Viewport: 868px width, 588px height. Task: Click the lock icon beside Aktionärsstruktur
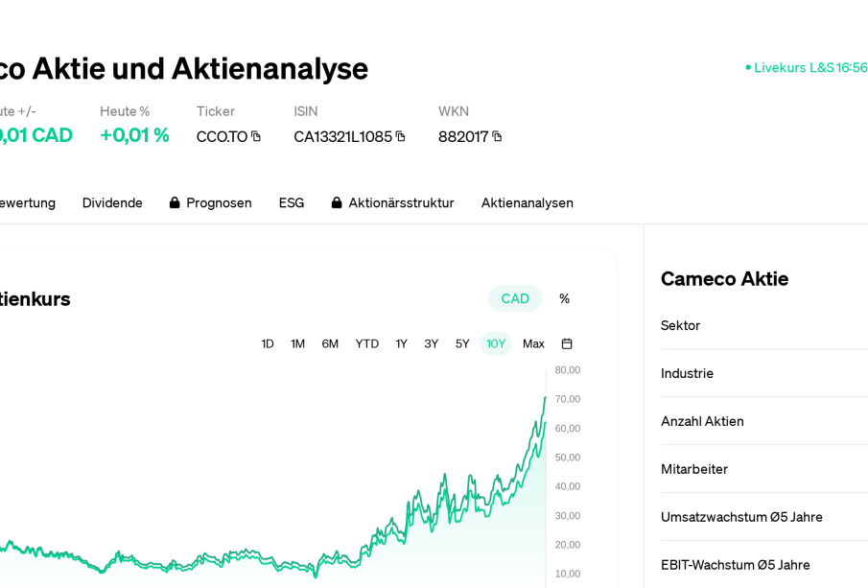pyautogui.click(x=337, y=202)
